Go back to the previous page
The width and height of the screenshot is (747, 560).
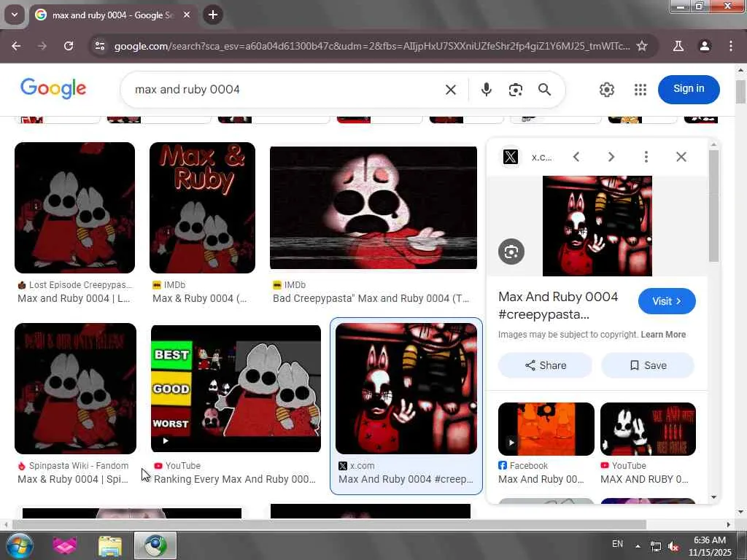click(16, 46)
